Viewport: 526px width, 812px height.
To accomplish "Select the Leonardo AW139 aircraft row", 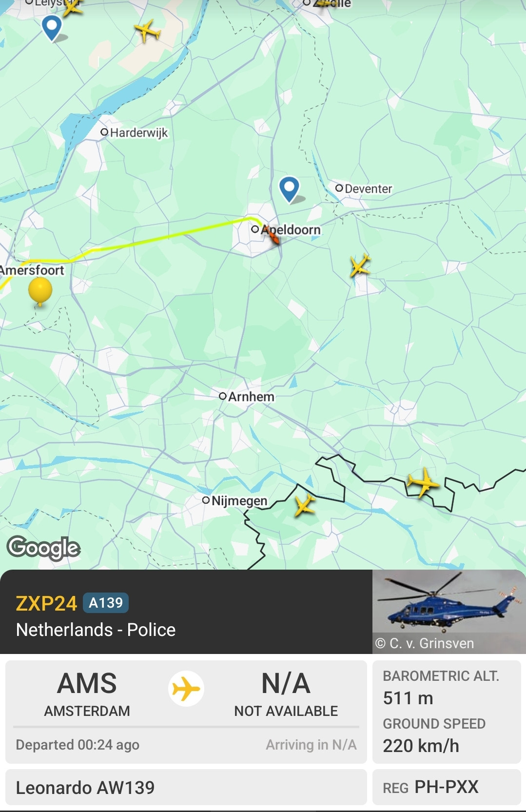I will coord(186,787).
